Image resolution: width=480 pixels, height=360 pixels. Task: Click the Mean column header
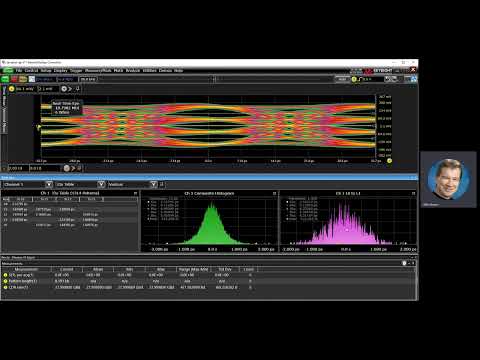98,269
